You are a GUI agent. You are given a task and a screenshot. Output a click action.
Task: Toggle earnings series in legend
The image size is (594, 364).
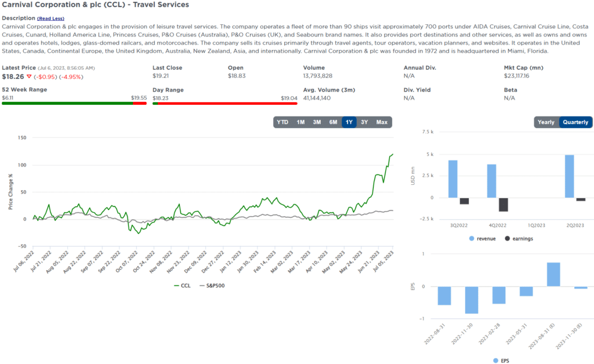pos(519,239)
